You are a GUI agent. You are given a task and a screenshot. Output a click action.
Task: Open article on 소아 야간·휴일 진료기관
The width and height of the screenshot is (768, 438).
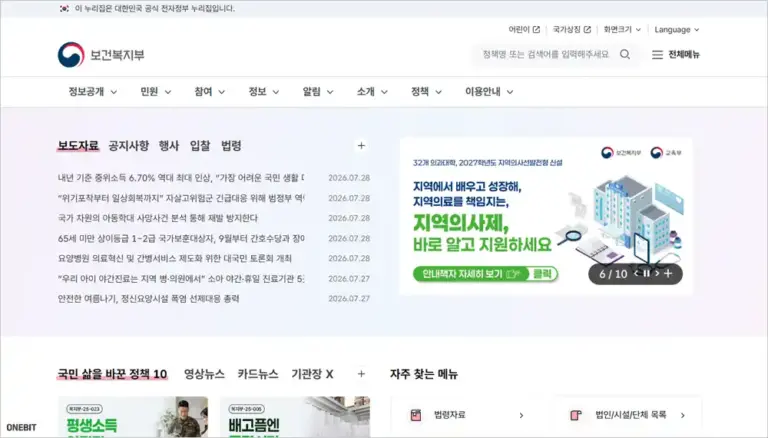pos(181,279)
